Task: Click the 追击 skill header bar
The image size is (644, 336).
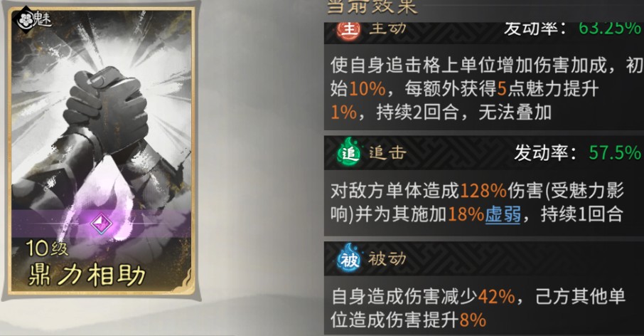Action: [484, 153]
